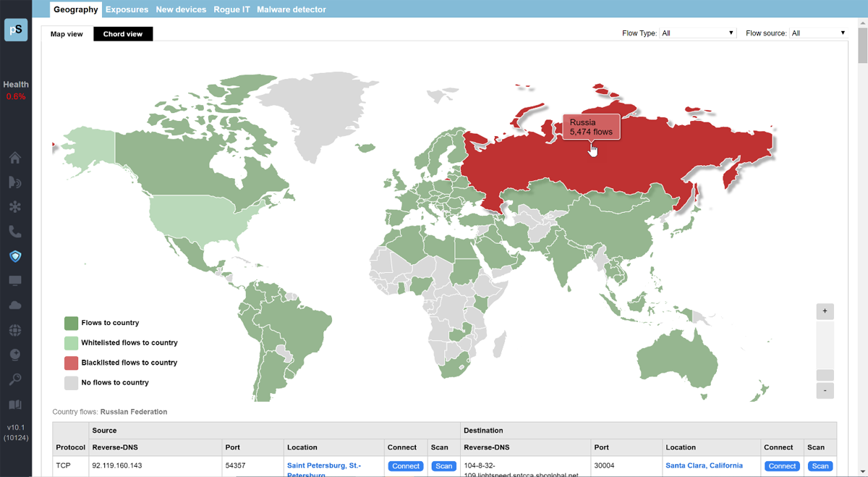
Task: Go to the Malware detector tab
Action: 292,9
